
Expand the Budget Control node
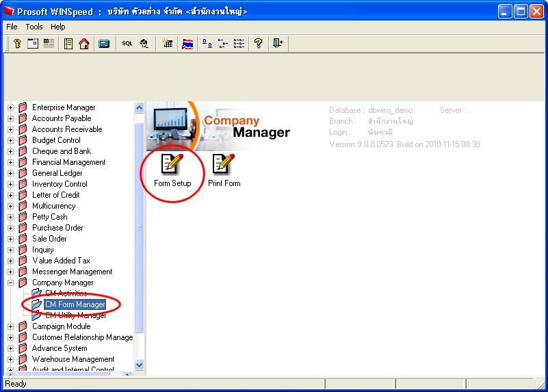(x=10, y=140)
